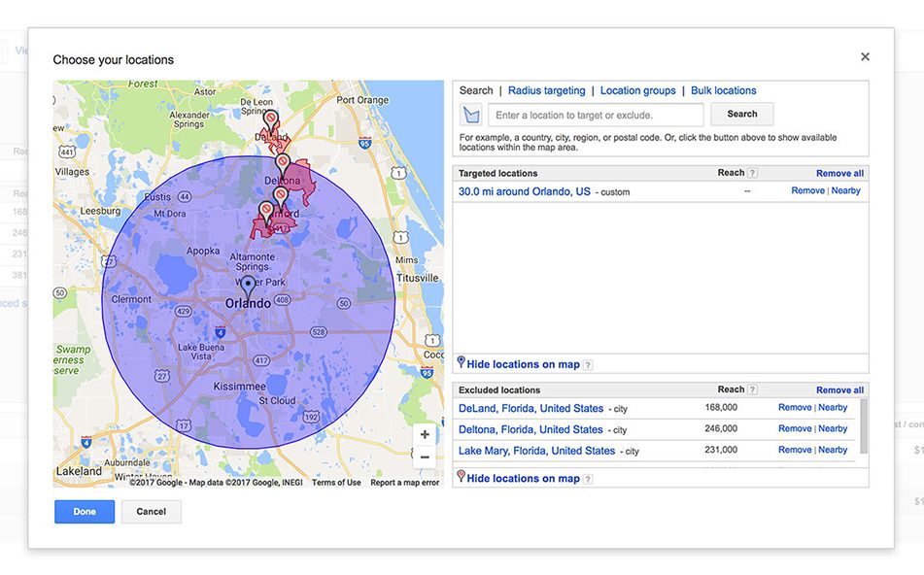Click the Search button
This screenshot has width=924, height=575.
[741, 115]
